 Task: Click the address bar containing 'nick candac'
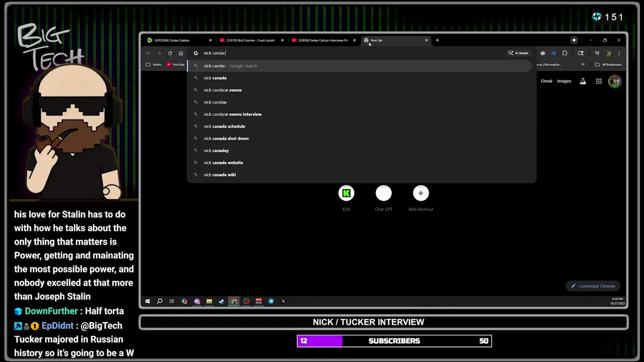coord(347,53)
